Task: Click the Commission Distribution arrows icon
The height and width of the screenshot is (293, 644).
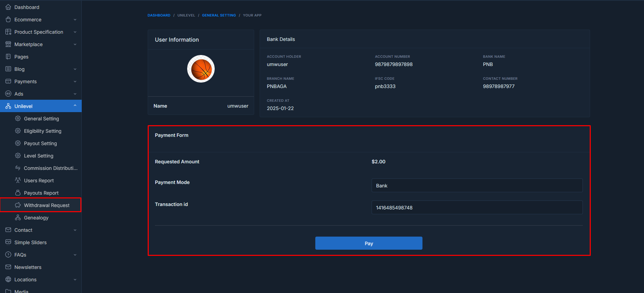Action: click(18, 168)
